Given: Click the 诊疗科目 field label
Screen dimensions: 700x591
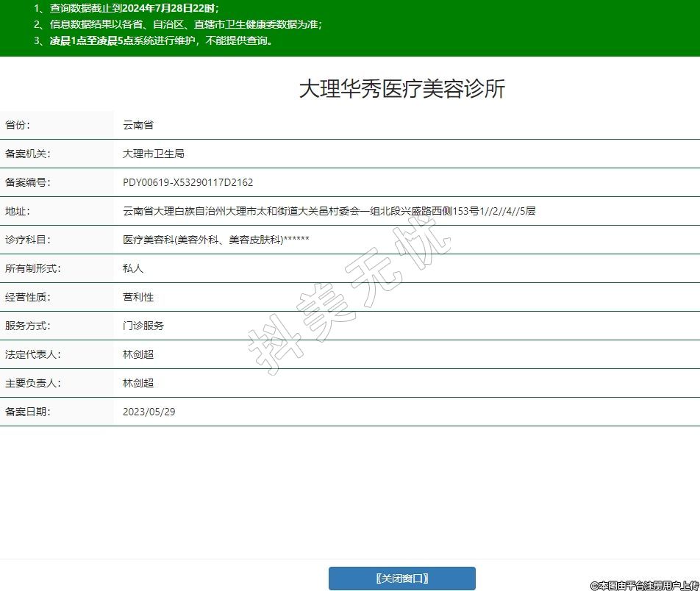Looking at the screenshot, I should tap(27, 240).
